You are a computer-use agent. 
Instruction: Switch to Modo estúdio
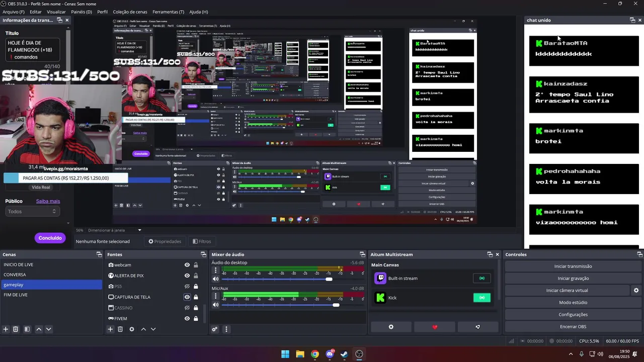(573, 302)
